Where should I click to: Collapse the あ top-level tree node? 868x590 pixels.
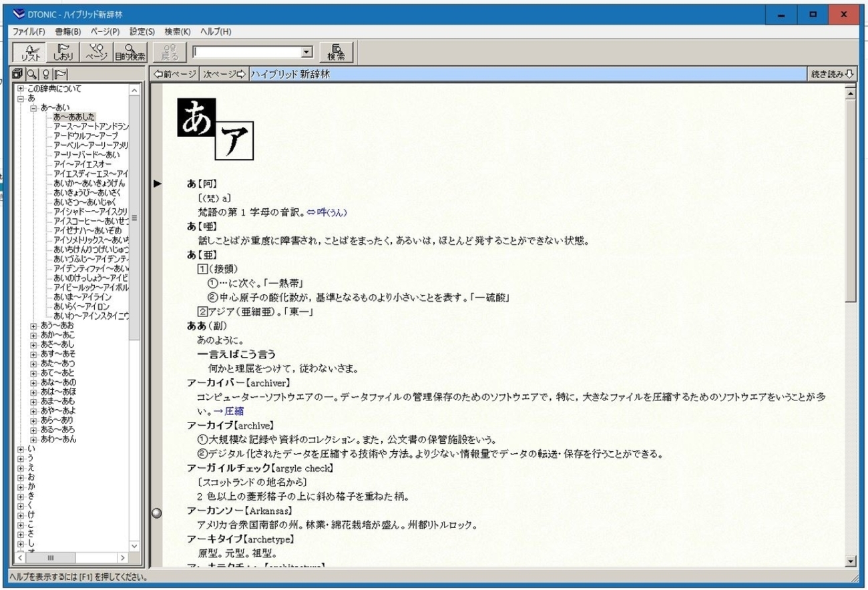click(21, 98)
